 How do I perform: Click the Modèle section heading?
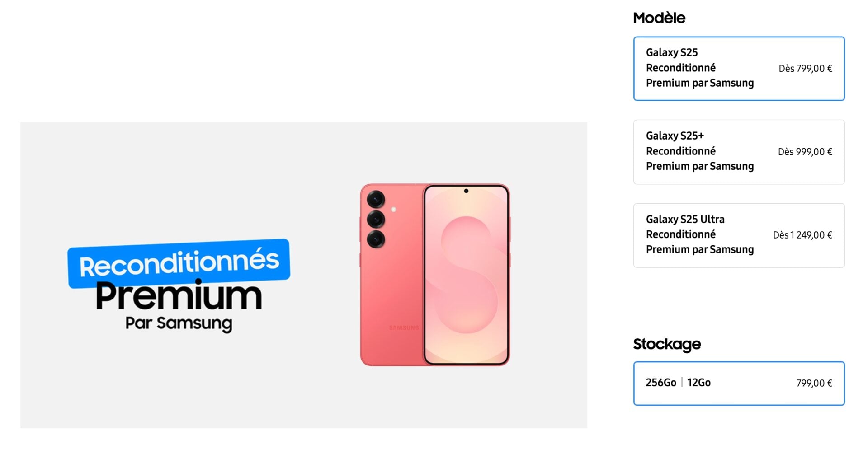click(659, 18)
